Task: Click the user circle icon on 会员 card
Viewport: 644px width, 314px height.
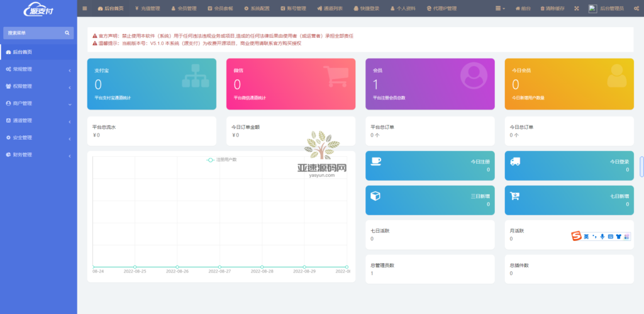Action: pyautogui.click(x=474, y=76)
